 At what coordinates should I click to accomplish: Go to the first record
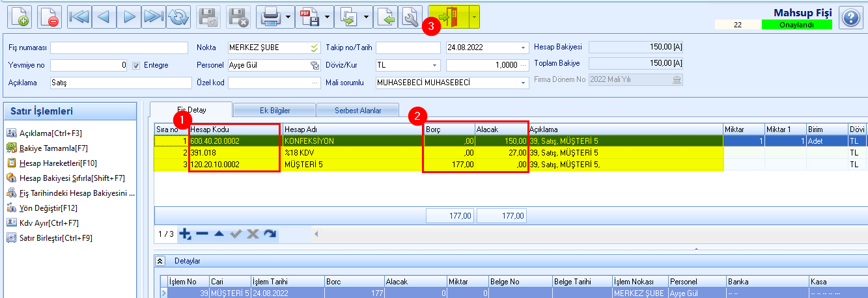tap(79, 16)
